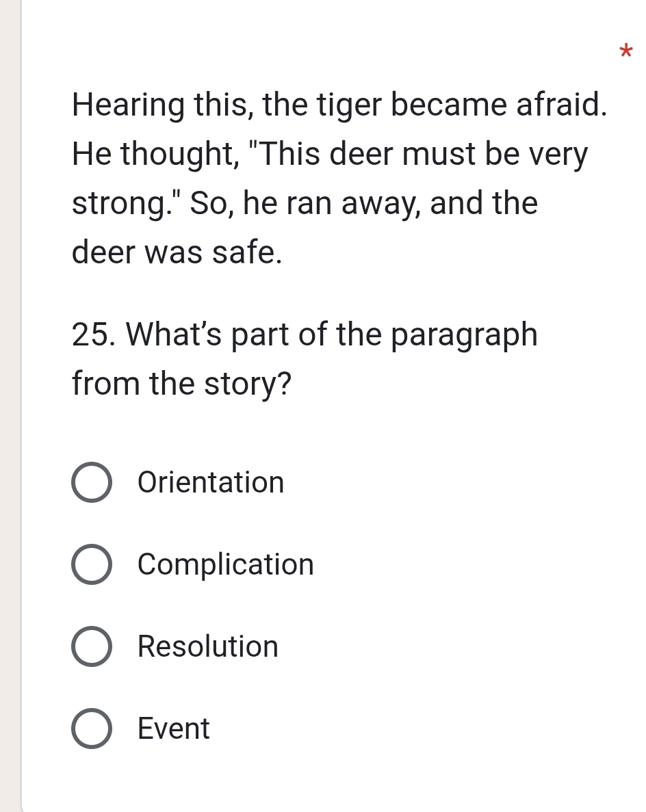Click the word "Hearing" in the passage
This screenshot has width=646, height=812.
tap(128, 107)
